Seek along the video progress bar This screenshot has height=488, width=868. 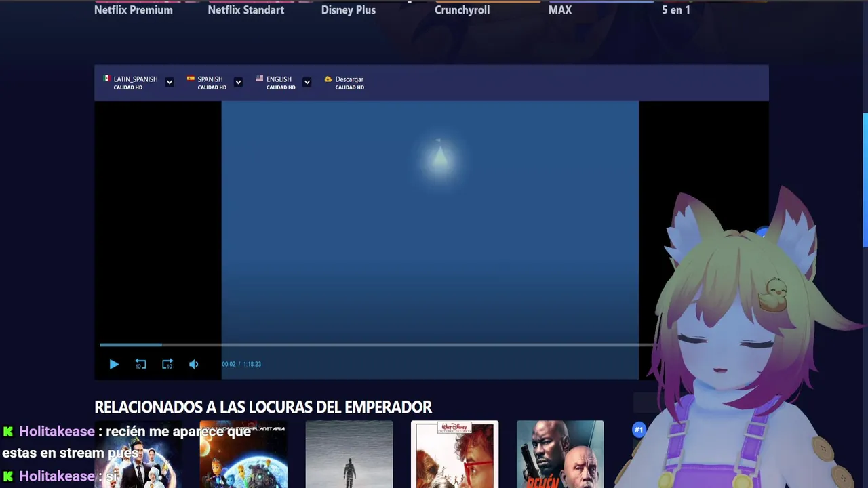(x=376, y=345)
